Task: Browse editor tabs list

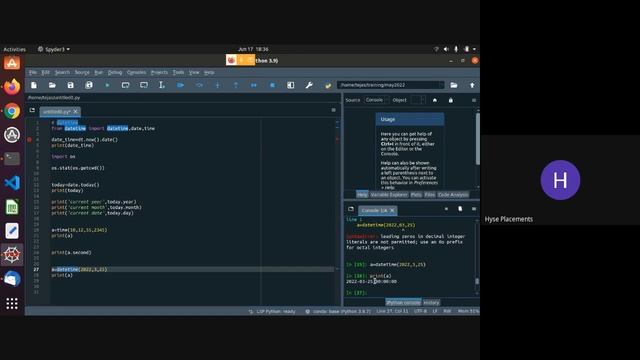Action: (32, 110)
